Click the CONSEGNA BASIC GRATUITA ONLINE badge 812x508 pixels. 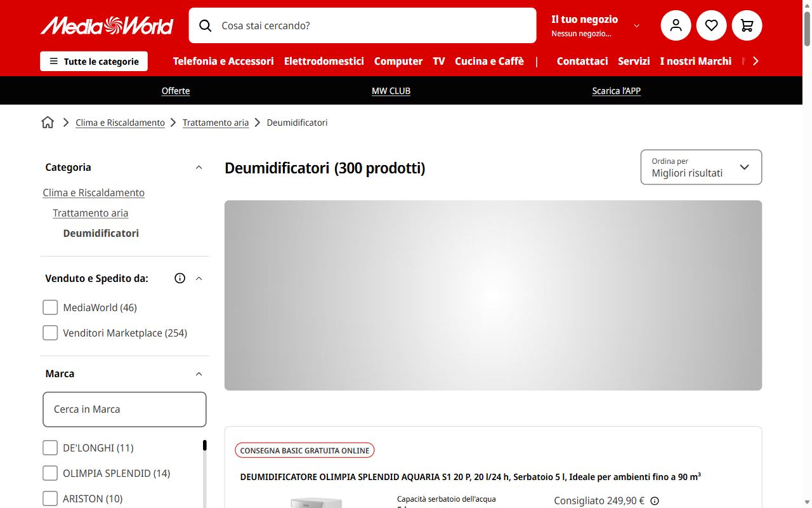[304, 450]
